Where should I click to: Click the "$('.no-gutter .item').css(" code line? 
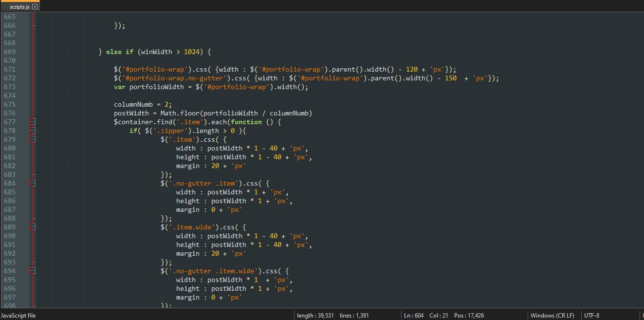click(215, 183)
